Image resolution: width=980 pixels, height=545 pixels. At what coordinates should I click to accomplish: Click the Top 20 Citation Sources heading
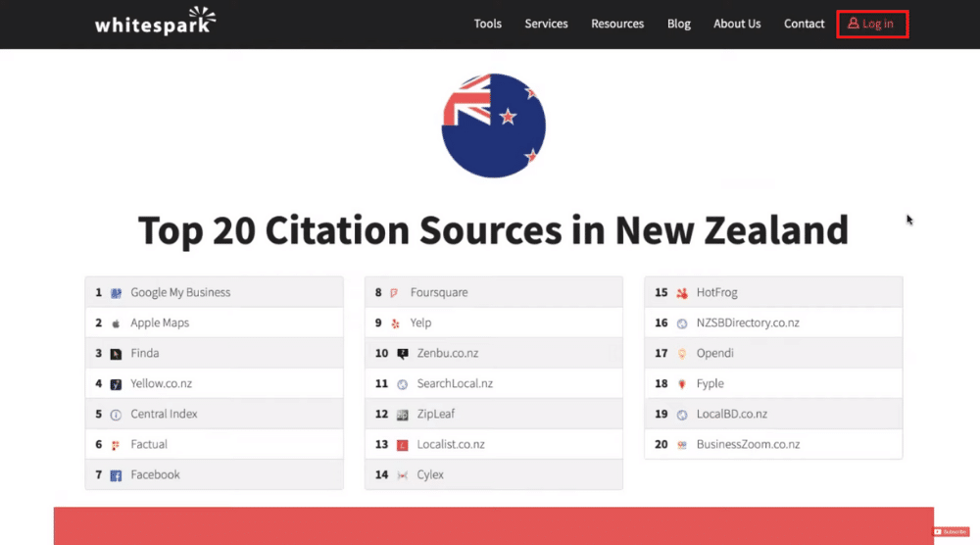click(x=493, y=230)
